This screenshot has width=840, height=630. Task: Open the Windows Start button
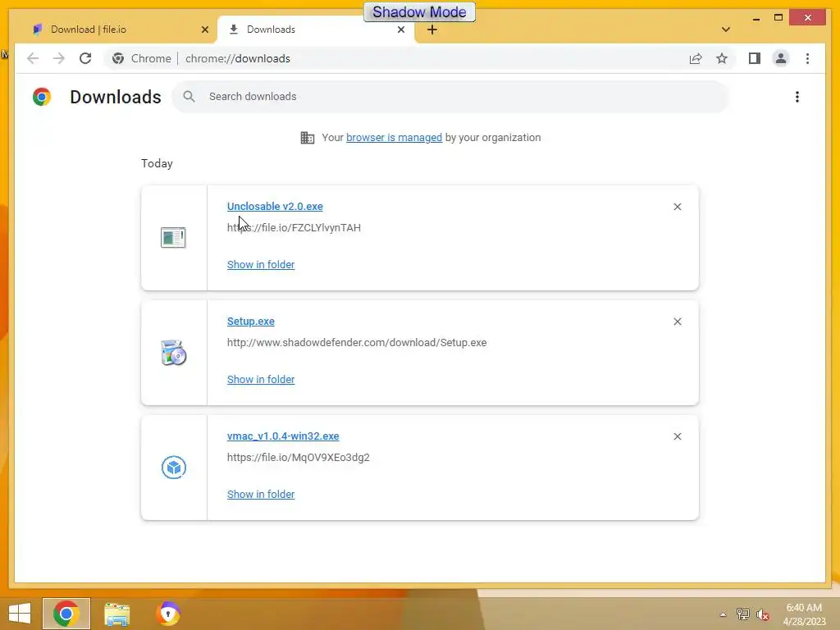pos(20,614)
